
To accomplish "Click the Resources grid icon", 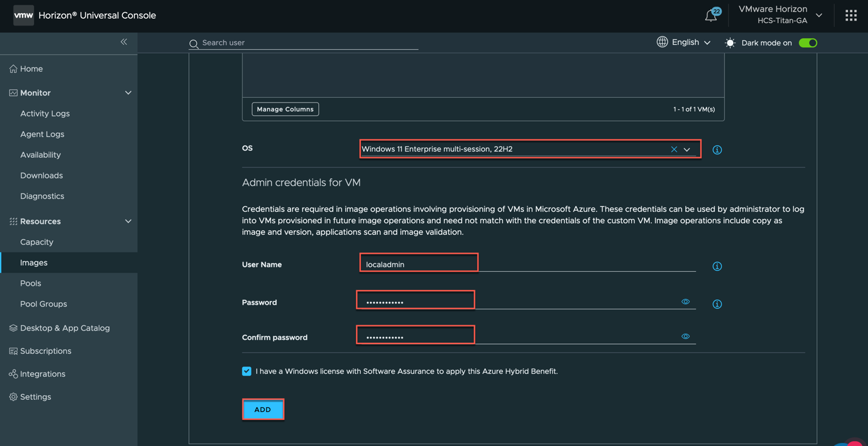I will (13, 221).
